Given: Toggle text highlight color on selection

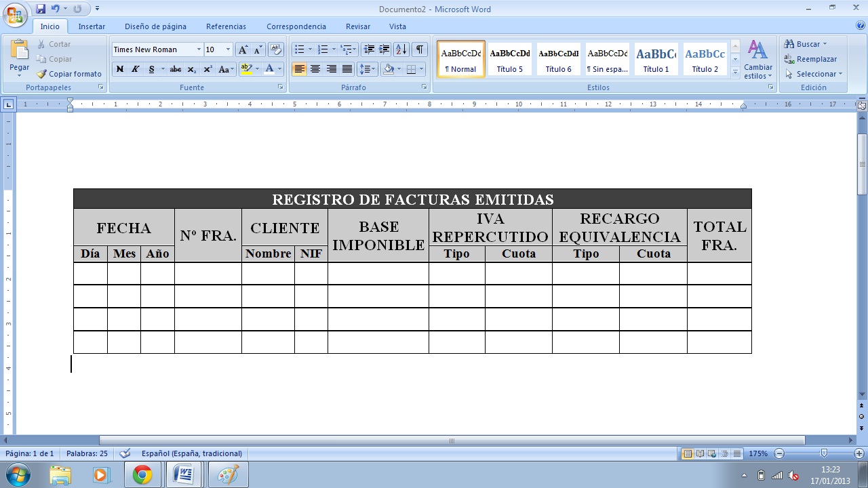Looking at the screenshot, I should 245,69.
